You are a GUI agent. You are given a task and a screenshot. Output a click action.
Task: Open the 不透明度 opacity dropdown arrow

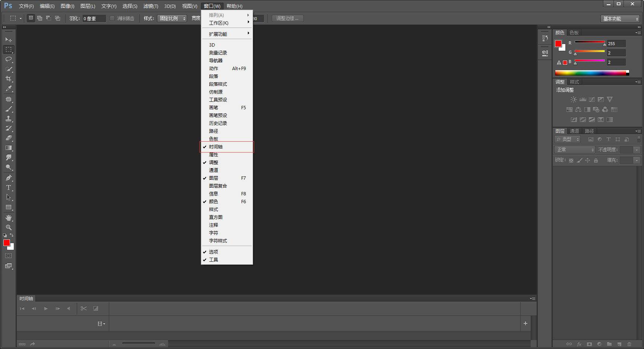637,150
